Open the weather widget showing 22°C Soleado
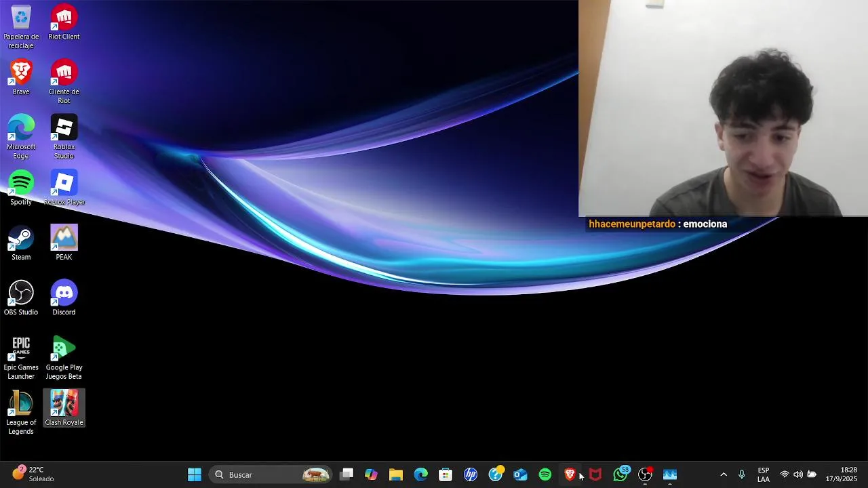The height and width of the screenshot is (488, 868). [x=33, y=474]
